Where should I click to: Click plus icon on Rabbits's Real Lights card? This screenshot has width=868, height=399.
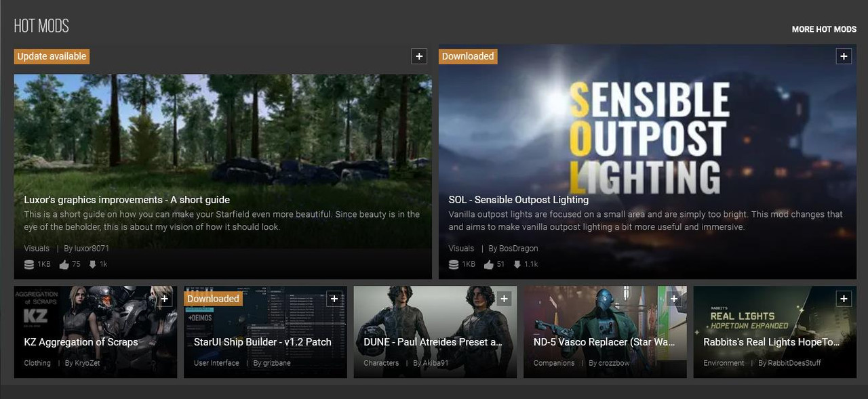coord(844,299)
